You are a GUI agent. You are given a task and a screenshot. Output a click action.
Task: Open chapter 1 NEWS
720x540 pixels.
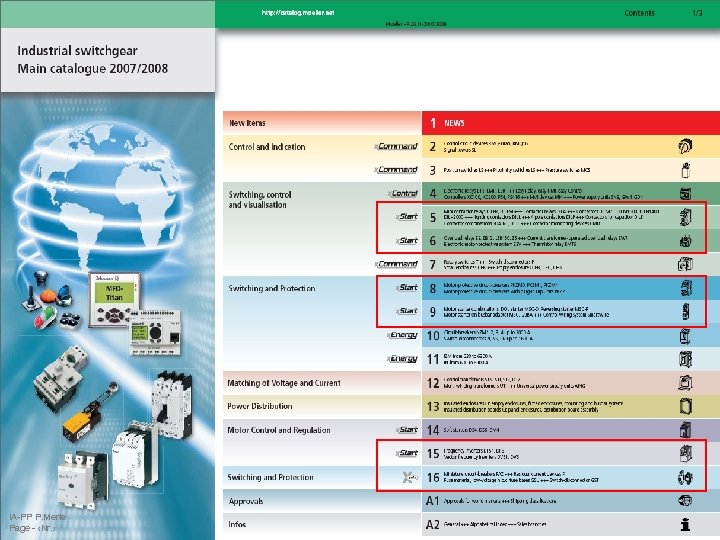click(571, 123)
